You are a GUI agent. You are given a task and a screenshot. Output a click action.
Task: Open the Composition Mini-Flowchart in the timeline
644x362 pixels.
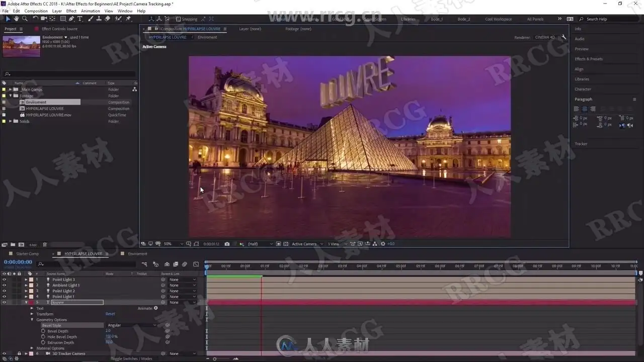144,264
